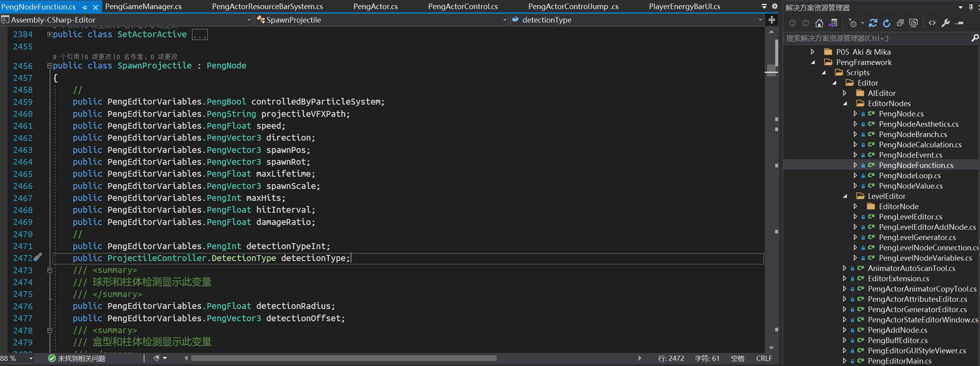
Task: Click the search magnifier in Solution Explorer
Action: (x=975, y=38)
